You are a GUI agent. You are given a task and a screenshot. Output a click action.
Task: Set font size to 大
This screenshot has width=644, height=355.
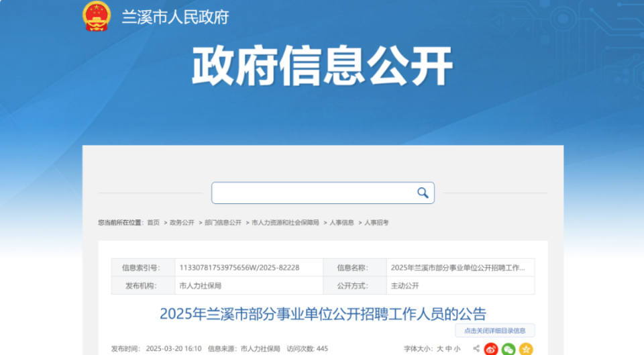(x=440, y=349)
